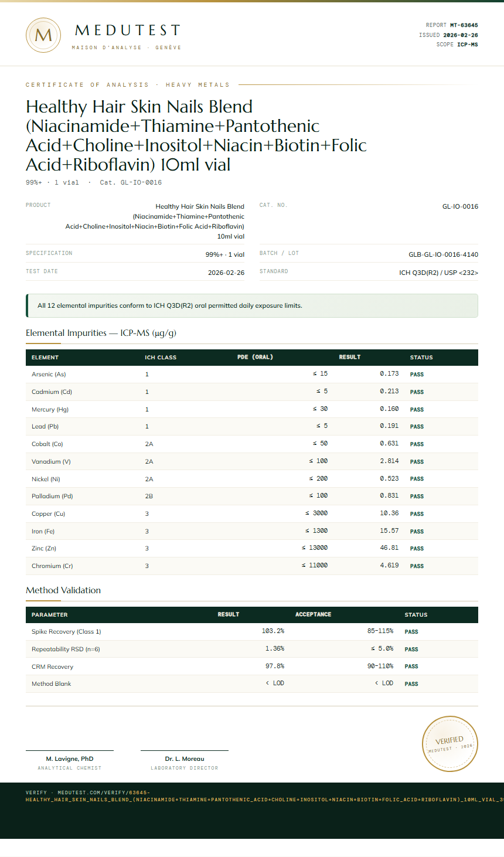Select catalog number GL-IO-0016 value
The image size is (504, 857).
click(460, 206)
